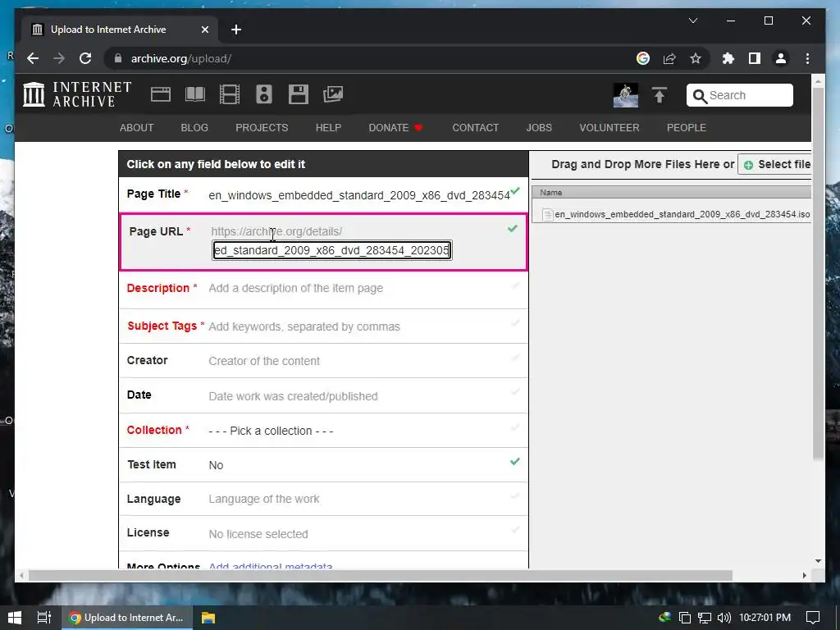Screen dimensions: 840x630
Task: Click the No license selected field
Action: (258, 534)
